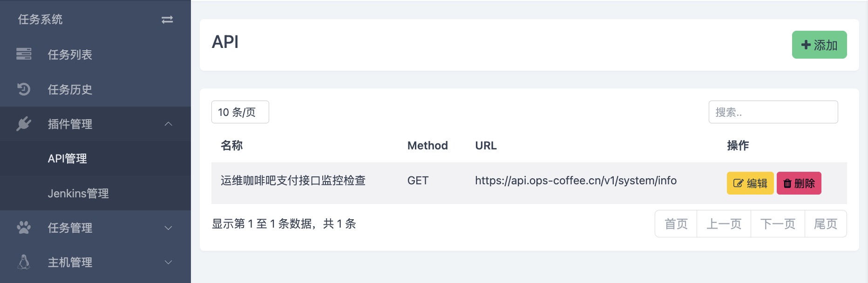The width and height of the screenshot is (868, 283).
Task: Open the API管理 menu item
Action: pyautogui.click(x=68, y=159)
